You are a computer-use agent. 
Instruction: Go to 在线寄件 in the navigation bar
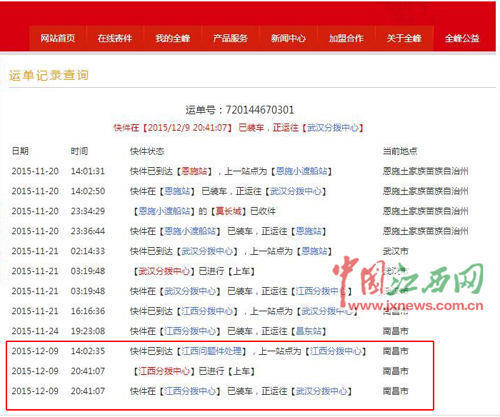115,38
